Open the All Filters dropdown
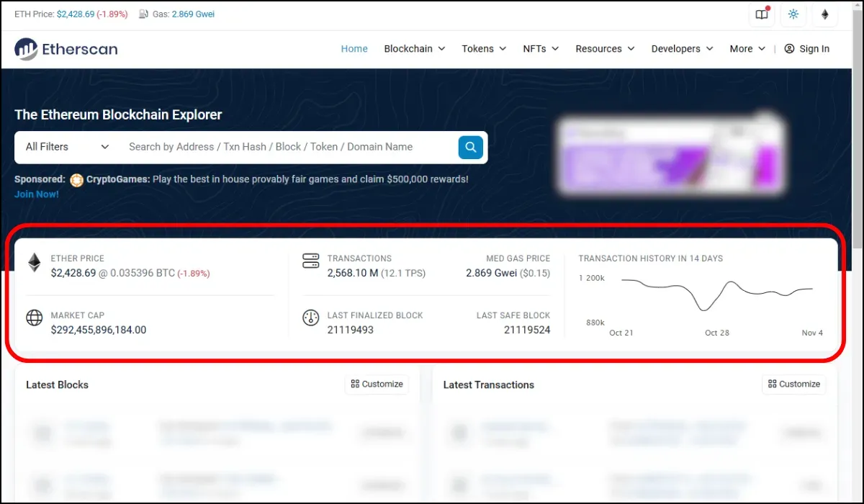The height and width of the screenshot is (504, 864). point(67,147)
